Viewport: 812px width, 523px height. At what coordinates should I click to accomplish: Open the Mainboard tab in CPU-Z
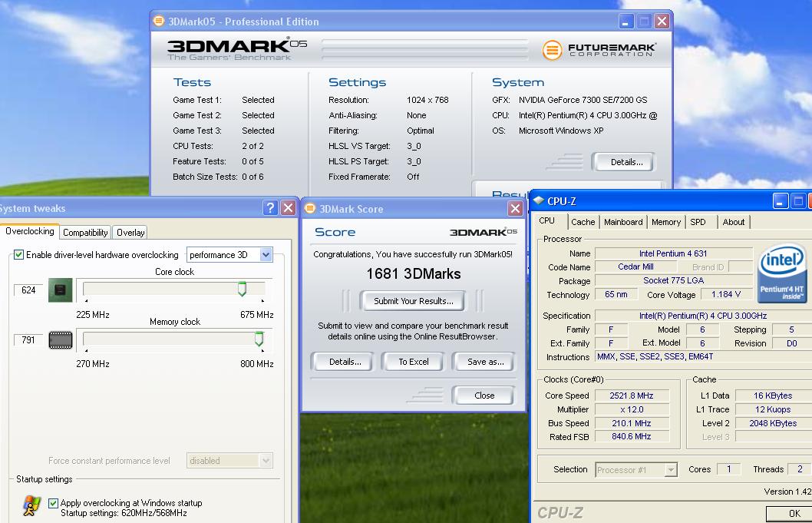coord(623,222)
